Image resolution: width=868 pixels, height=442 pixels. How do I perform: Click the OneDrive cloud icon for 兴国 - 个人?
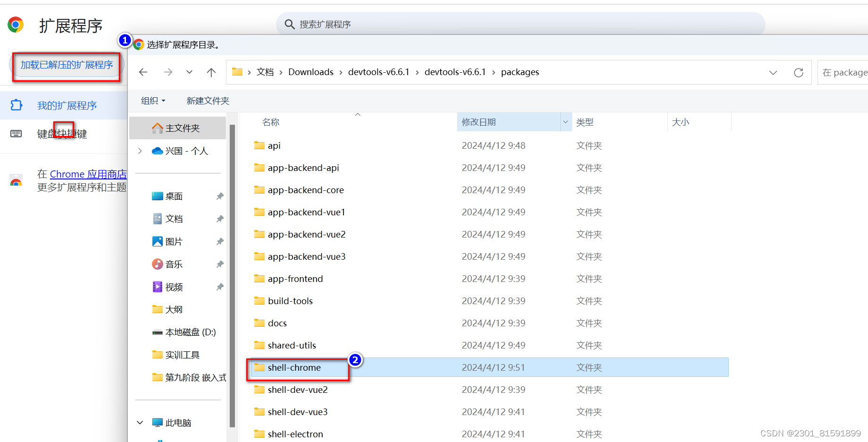click(157, 151)
